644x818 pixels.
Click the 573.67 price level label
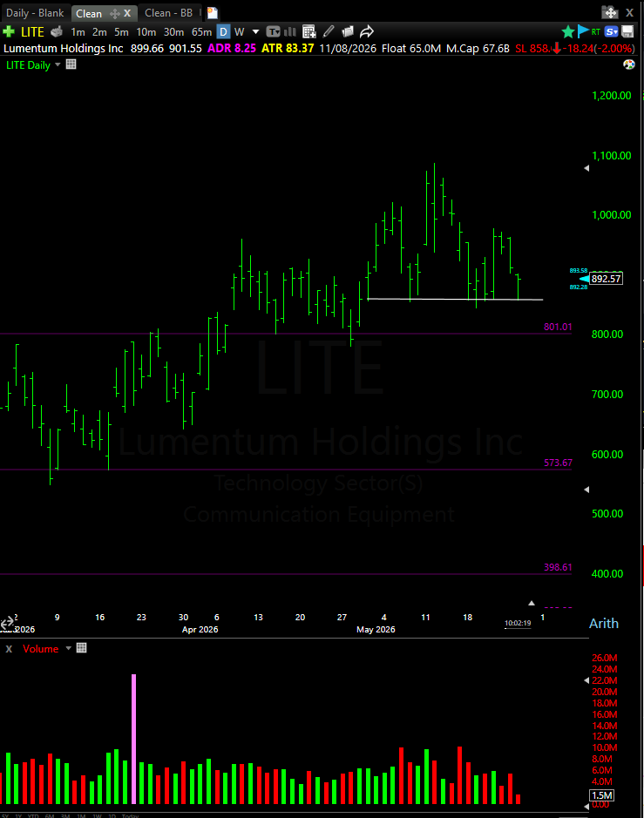click(x=558, y=463)
